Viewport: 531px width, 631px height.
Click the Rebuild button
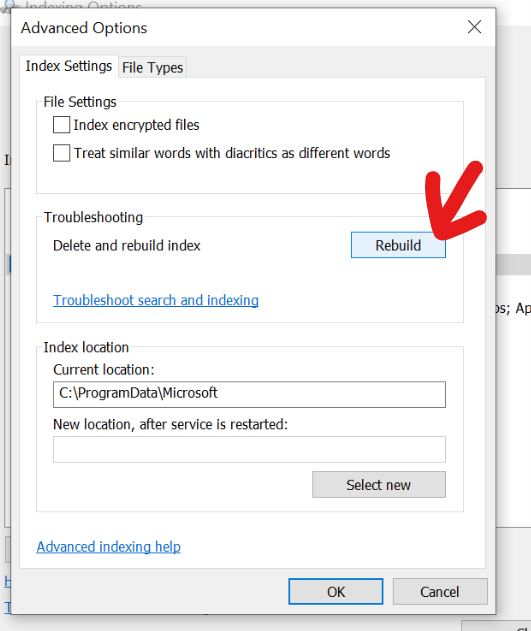coord(398,245)
